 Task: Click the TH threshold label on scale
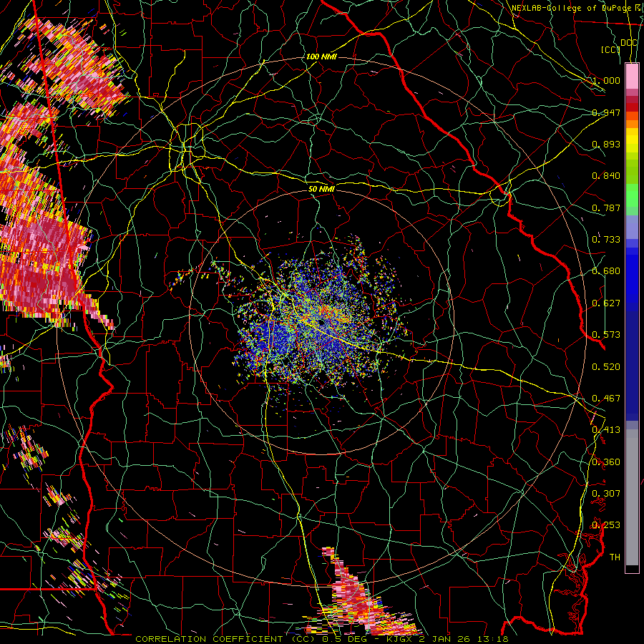tap(615, 557)
